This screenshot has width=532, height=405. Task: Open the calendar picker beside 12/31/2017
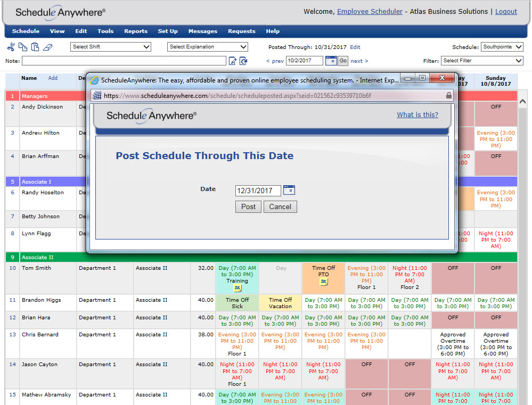pyautogui.click(x=289, y=190)
